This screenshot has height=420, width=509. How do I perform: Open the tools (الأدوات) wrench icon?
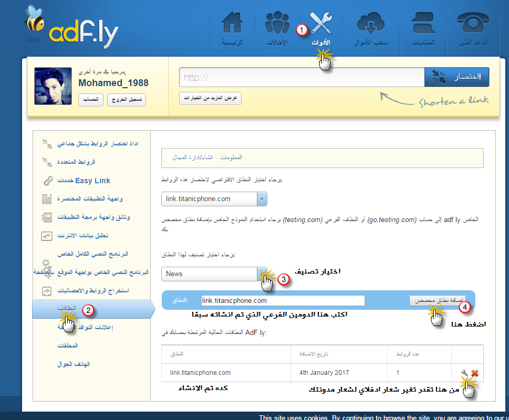(321, 23)
